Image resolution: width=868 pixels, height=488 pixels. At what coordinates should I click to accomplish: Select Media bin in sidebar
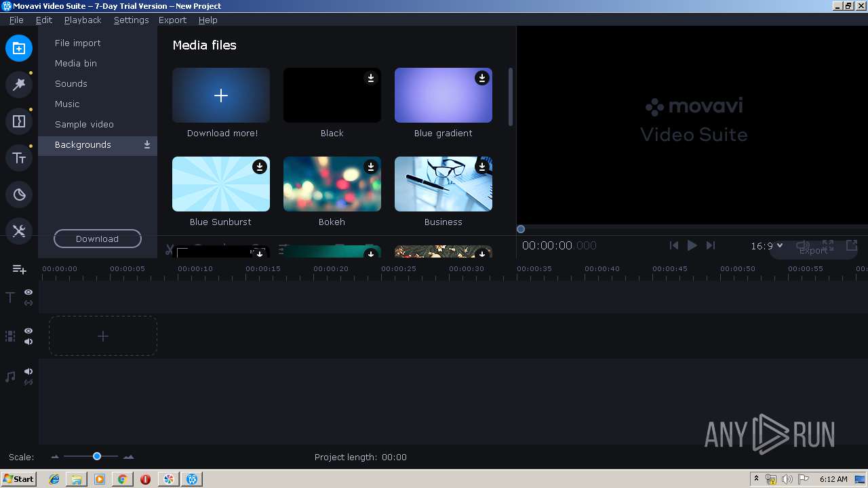[x=98, y=63]
